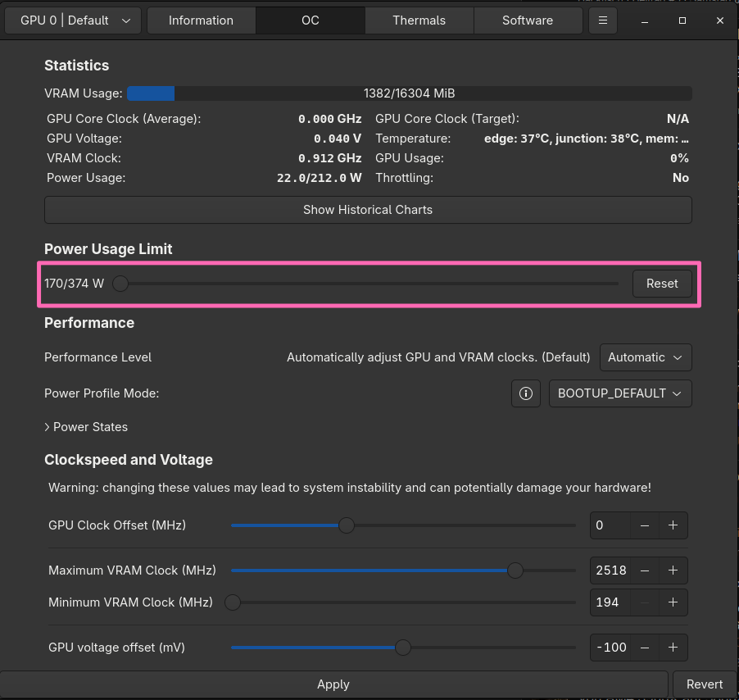Click the Power Profile Mode info icon

(x=526, y=393)
